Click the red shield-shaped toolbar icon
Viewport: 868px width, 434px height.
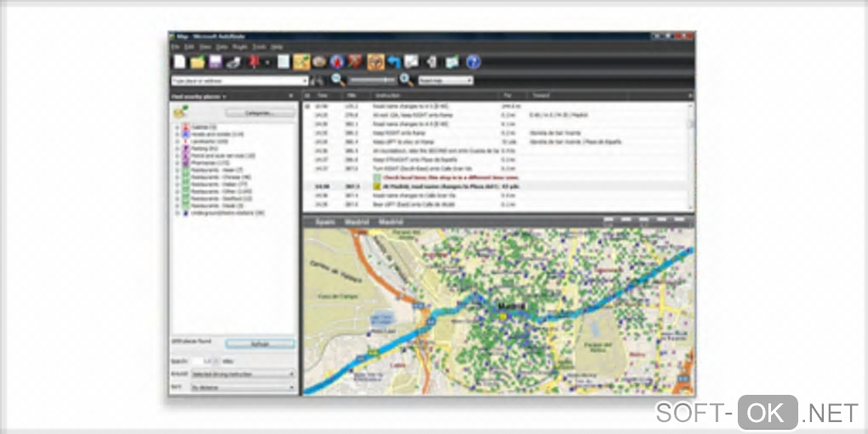pos(354,62)
